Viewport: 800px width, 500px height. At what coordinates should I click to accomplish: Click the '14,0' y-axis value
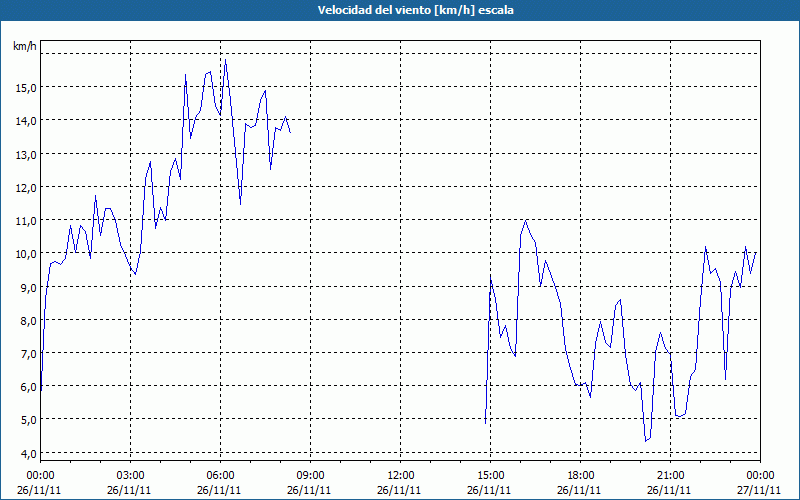pos(26,121)
